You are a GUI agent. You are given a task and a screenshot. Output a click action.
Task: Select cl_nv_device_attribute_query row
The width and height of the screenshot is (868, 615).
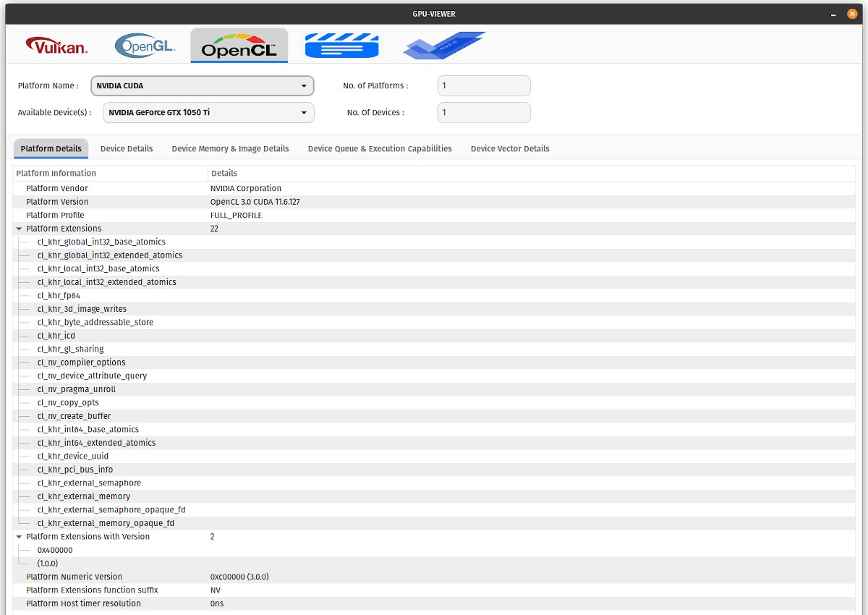point(434,376)
